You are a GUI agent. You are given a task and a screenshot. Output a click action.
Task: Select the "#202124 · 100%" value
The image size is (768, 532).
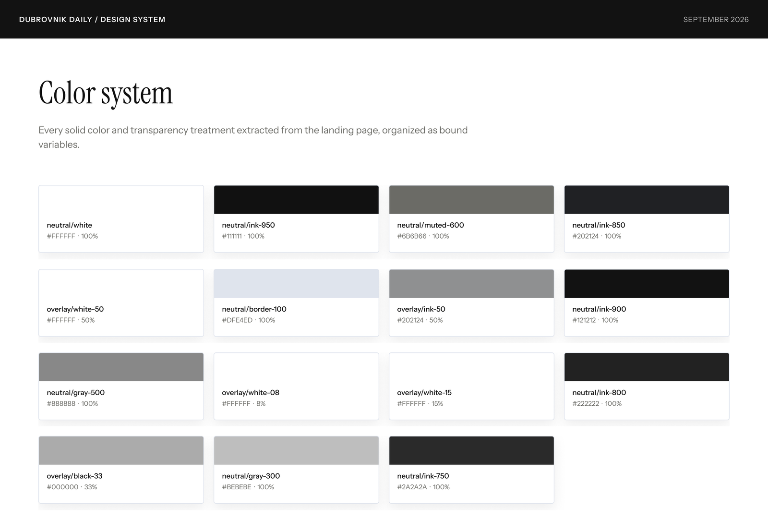597,236
